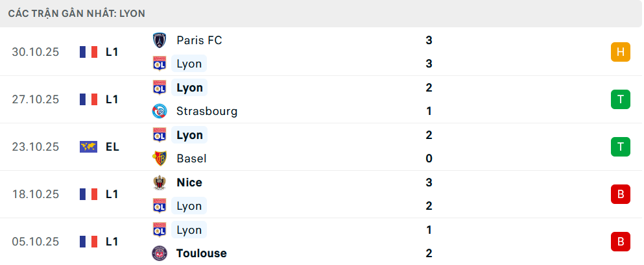Click Lyon crest in the Strasbourg match
The width and height of the screenshot is (644, 265).
click(159, 88)
